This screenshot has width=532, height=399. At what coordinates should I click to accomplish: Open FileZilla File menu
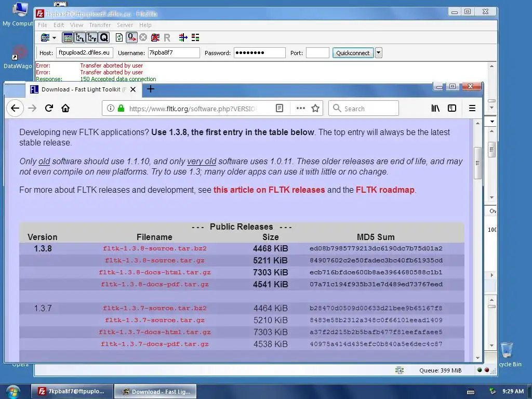43,25
